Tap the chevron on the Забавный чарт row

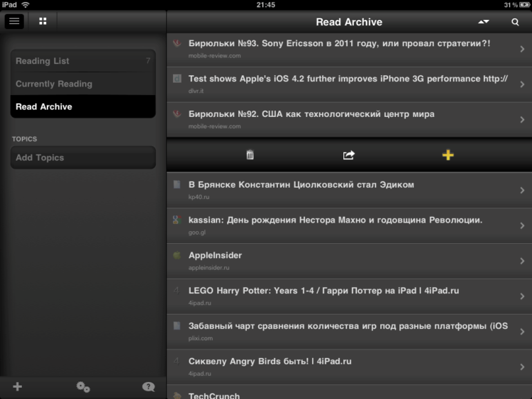tap(522, 332)
